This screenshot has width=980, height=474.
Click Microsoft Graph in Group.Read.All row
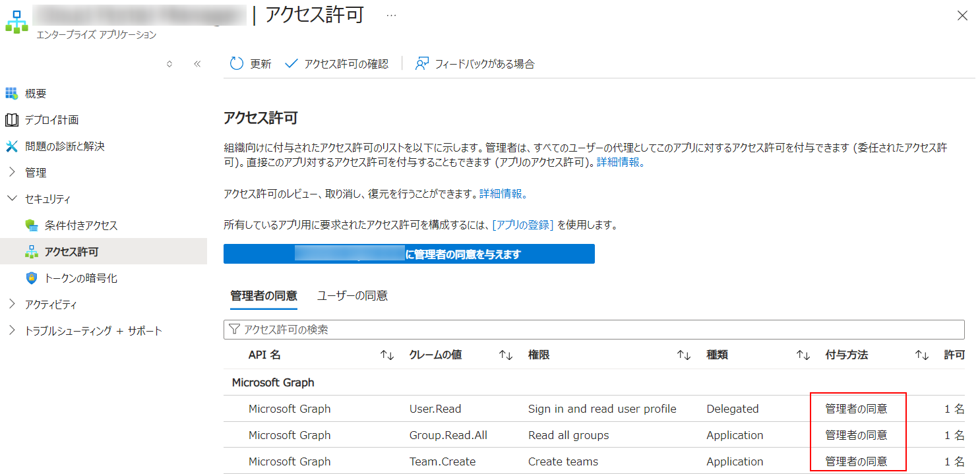(290, 435)
